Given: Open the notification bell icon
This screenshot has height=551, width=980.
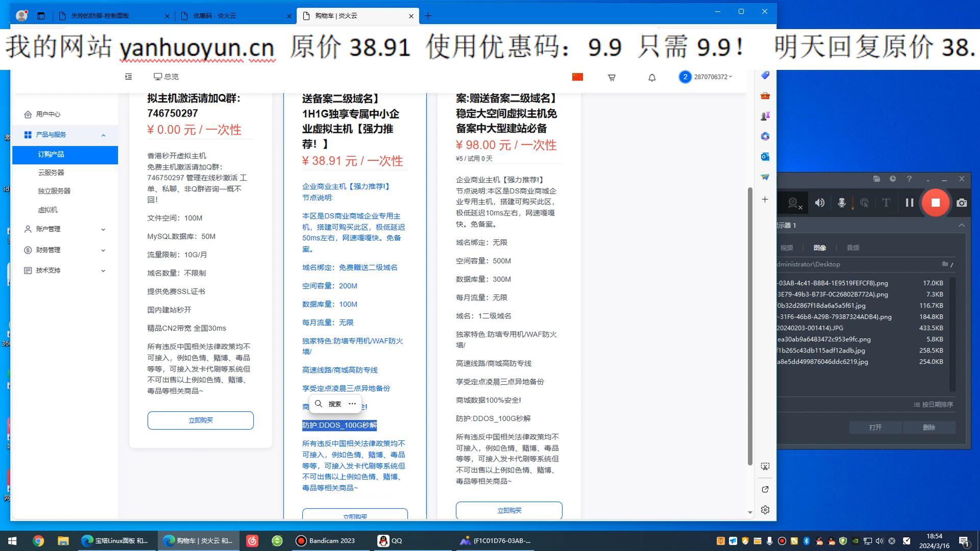Looking at the screenshot, I should [x=652, y=78].
